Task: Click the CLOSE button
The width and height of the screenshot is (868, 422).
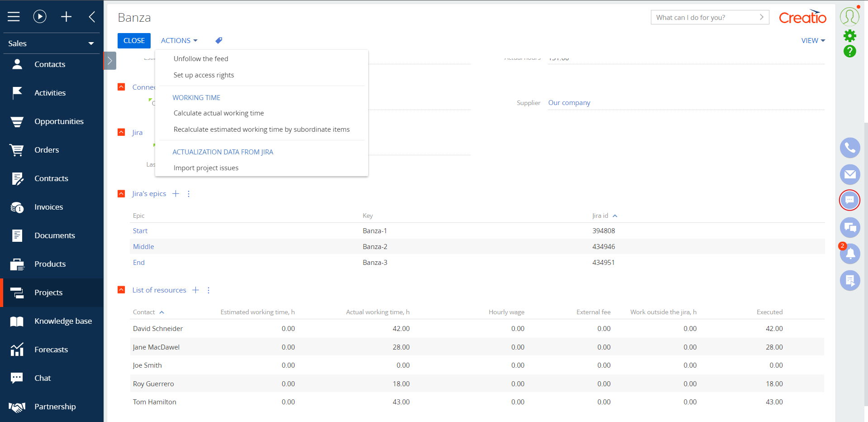Action: tap(134, 40)
